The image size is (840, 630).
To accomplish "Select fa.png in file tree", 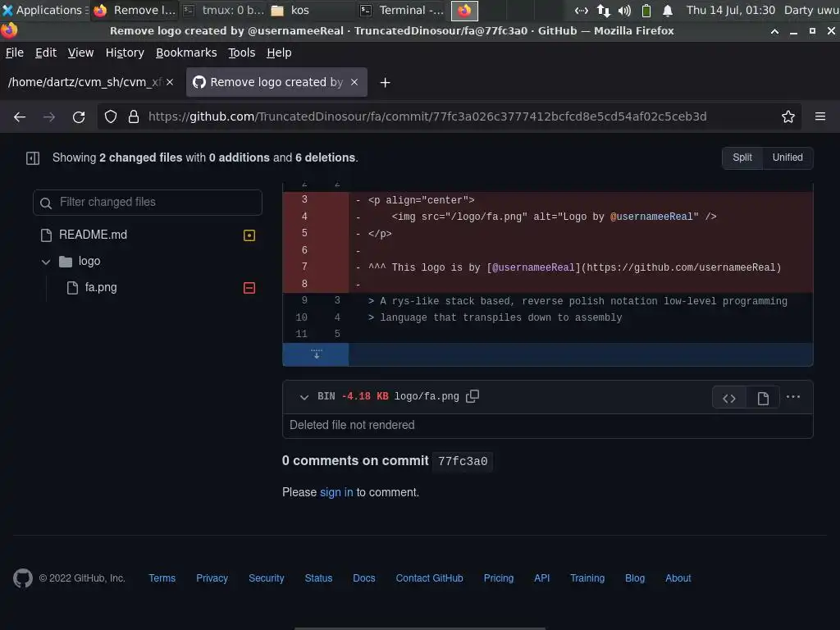I will pyautogui.click(x=101, y=288).
